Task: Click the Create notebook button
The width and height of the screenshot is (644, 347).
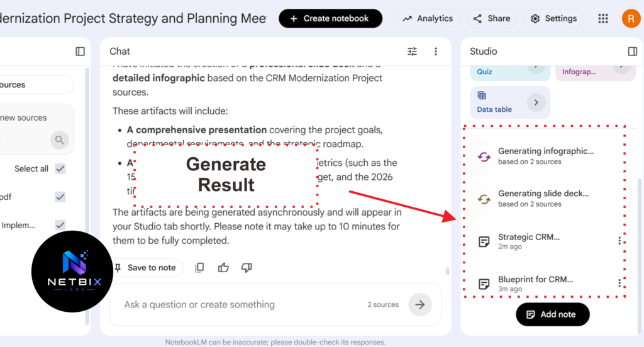Action: (330, 18)
